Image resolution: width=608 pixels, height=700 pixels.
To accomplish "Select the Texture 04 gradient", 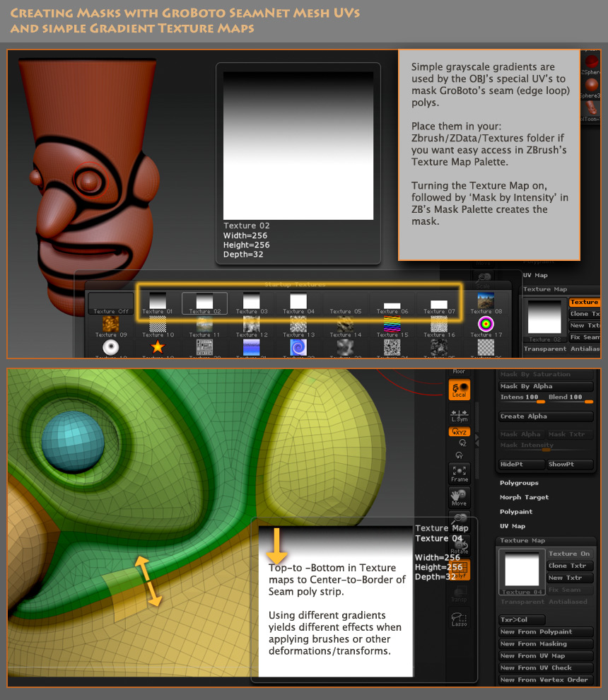I will [298, 303].
